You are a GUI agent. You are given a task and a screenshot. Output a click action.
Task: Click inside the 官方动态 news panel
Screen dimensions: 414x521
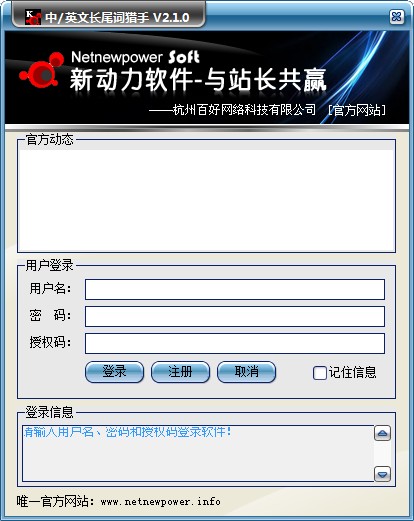tap(206, 201)
